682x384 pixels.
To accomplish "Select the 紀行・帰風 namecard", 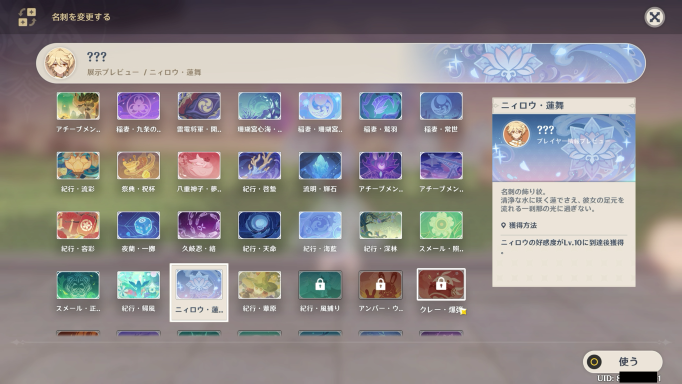I will click(138, 285).
